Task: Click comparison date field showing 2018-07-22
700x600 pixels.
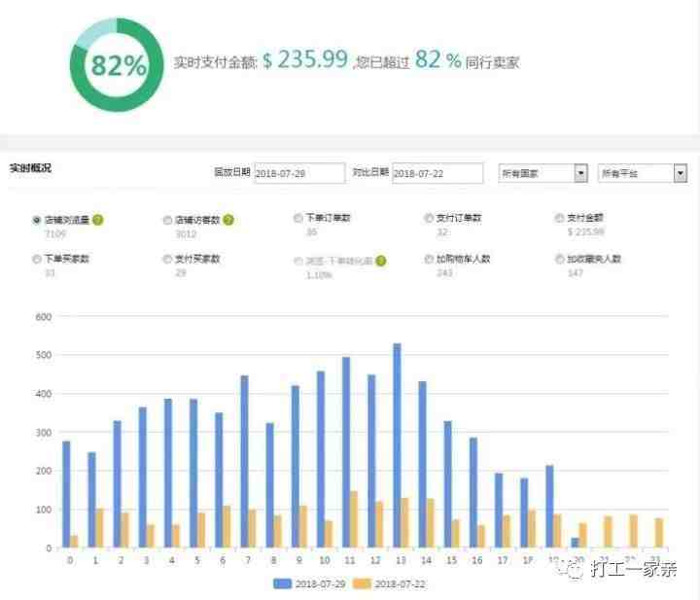Action: [437, 173]
